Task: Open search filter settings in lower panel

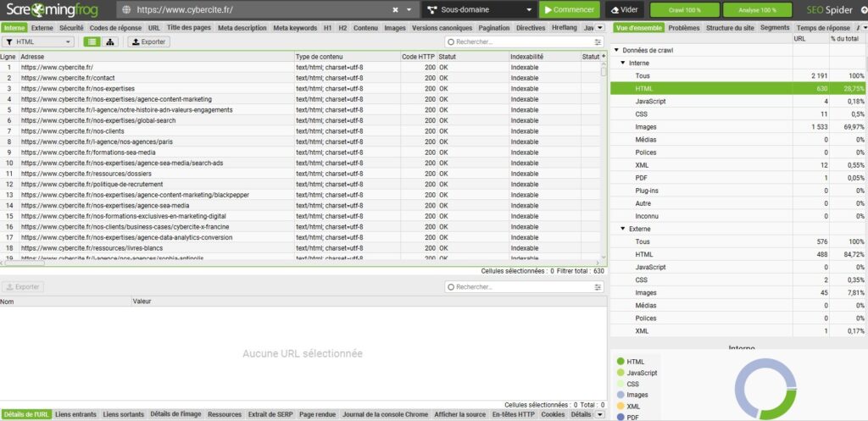Action: point(598,287)
